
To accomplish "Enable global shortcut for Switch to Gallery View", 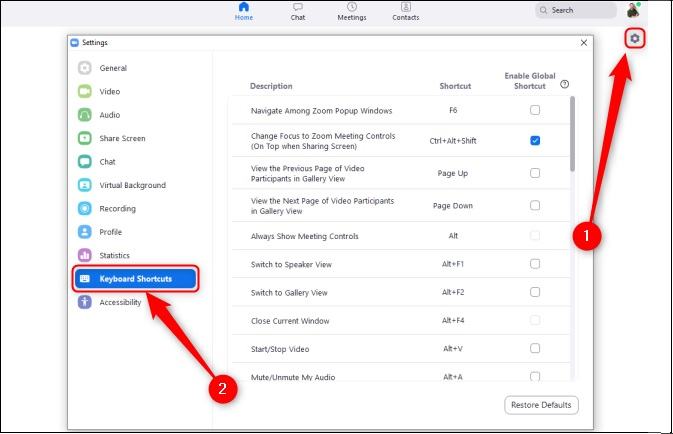I will (x=535, y=292).
